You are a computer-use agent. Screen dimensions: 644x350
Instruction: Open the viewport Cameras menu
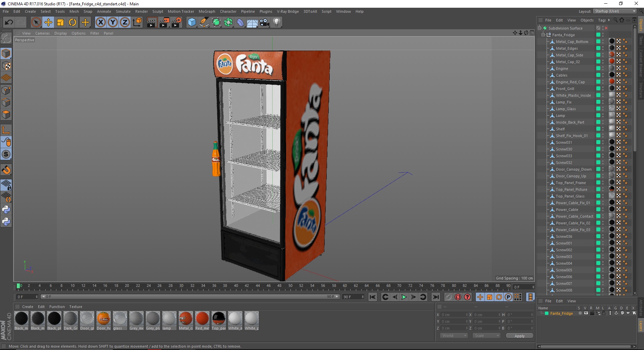pyautogui.click(x=42, y=33)
